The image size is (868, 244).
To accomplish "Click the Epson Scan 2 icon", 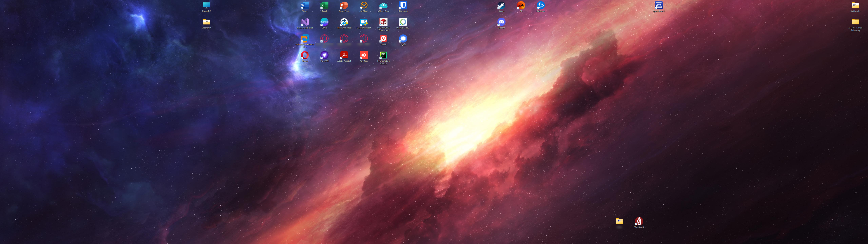I will (x=658, y=6).
